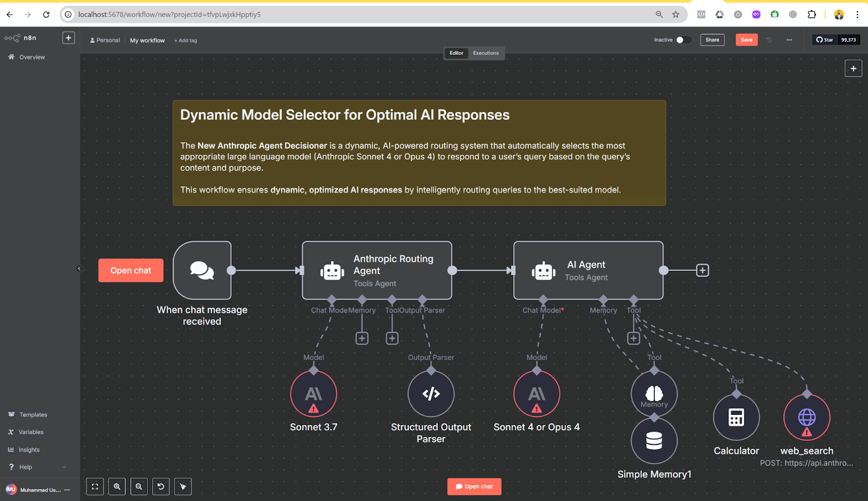868x501 pixels.
Task: Click the Dynamic Model Selector sticky note
Action: click(x=419, y=153)
